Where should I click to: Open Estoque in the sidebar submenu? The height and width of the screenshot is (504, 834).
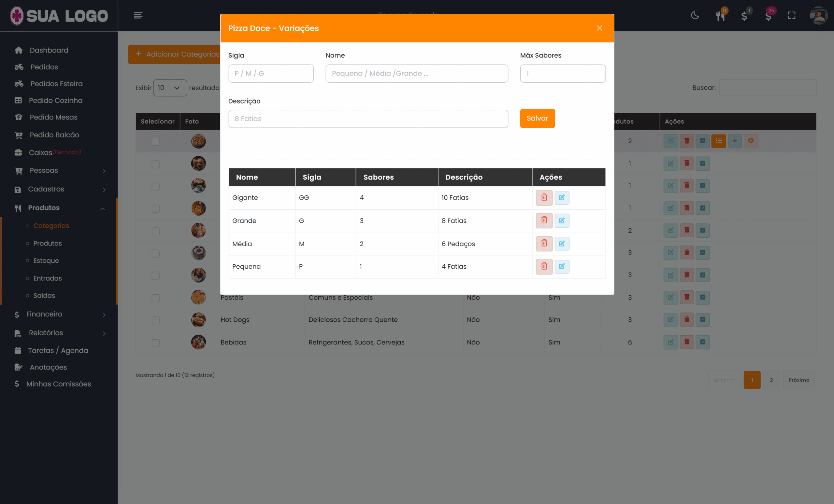click(46, 261)
